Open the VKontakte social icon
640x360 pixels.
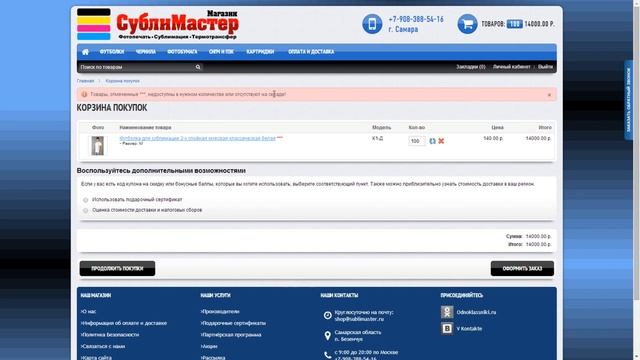[447, 328]
